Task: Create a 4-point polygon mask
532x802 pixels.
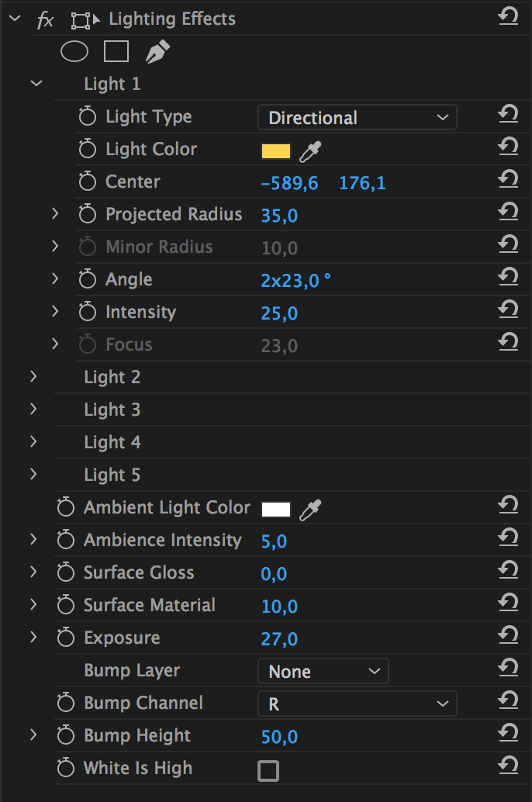Action: 116,52
